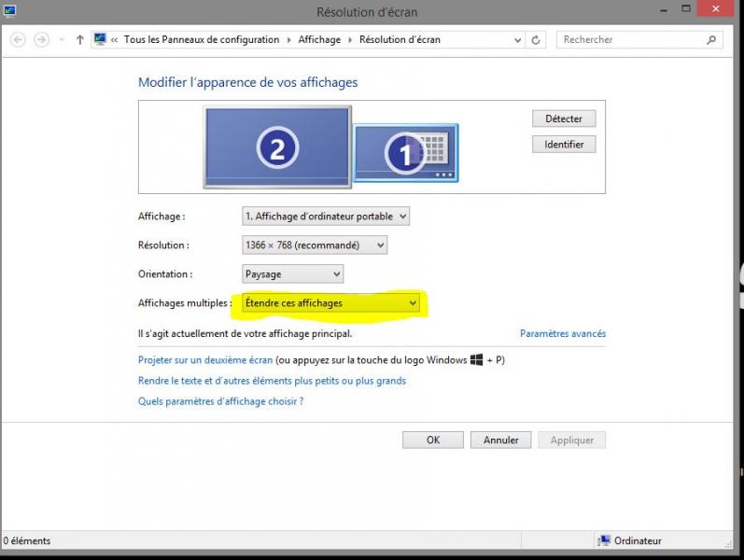The width and height of the screenshot is (744, 560).
Task: Open the Orientation dropdown showing Paysage
Action: pos(293,273)
